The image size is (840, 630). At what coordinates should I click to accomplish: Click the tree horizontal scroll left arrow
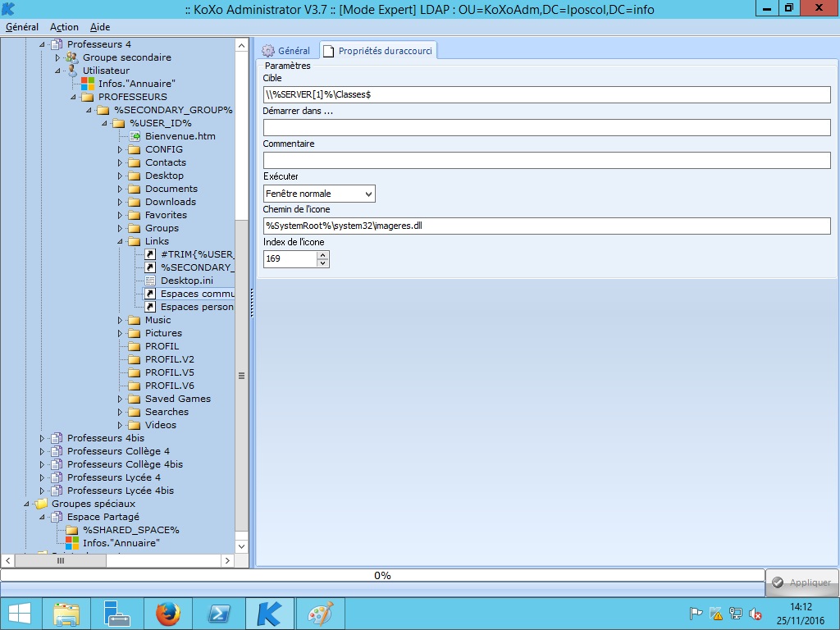click(x=7, y=561)
